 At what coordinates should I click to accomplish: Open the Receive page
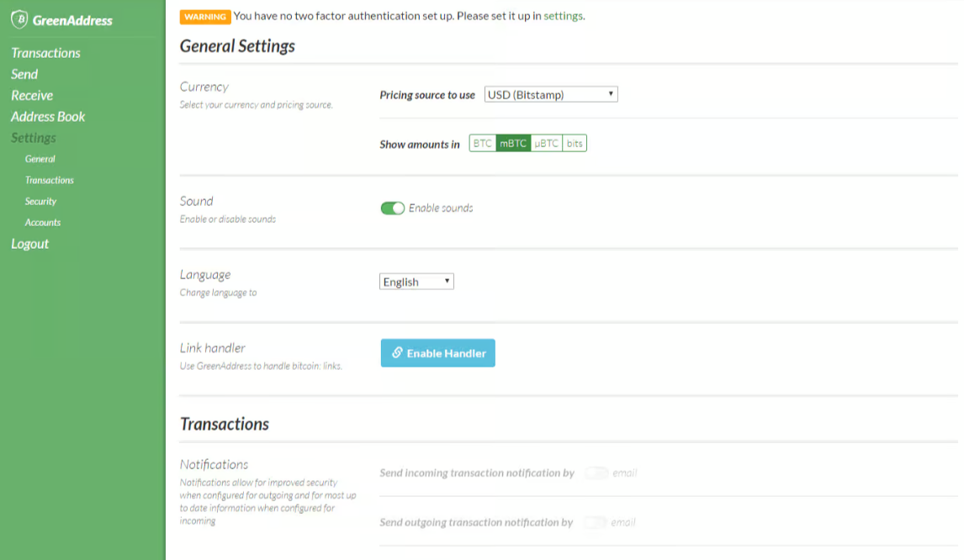[x=32, y=95]
